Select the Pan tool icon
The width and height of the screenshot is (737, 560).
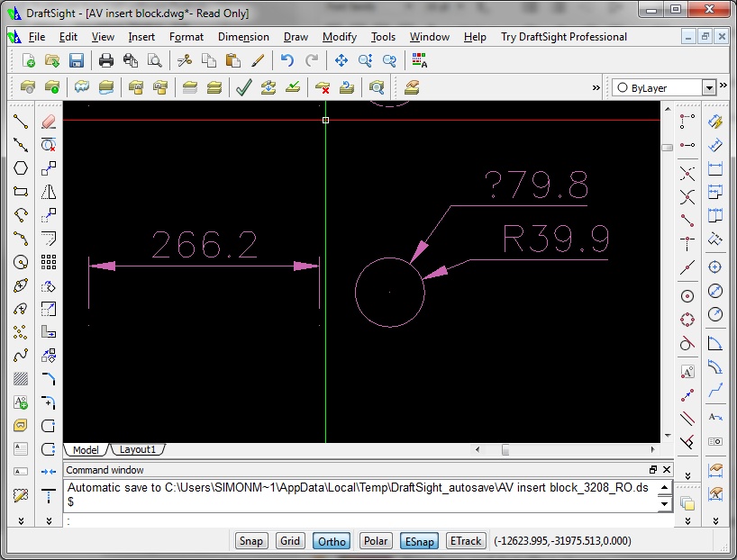click(341, 61)
